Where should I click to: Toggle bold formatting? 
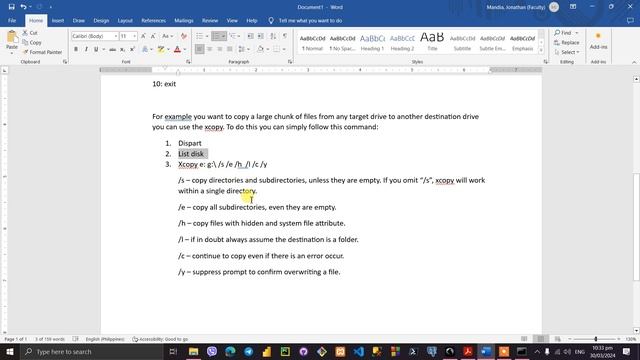[76, 49]
